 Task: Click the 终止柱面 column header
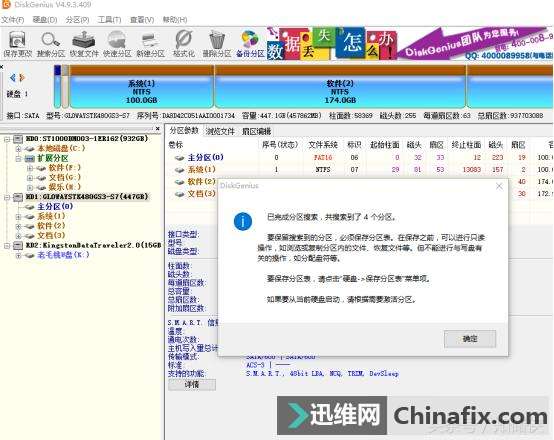click(466, 145)
